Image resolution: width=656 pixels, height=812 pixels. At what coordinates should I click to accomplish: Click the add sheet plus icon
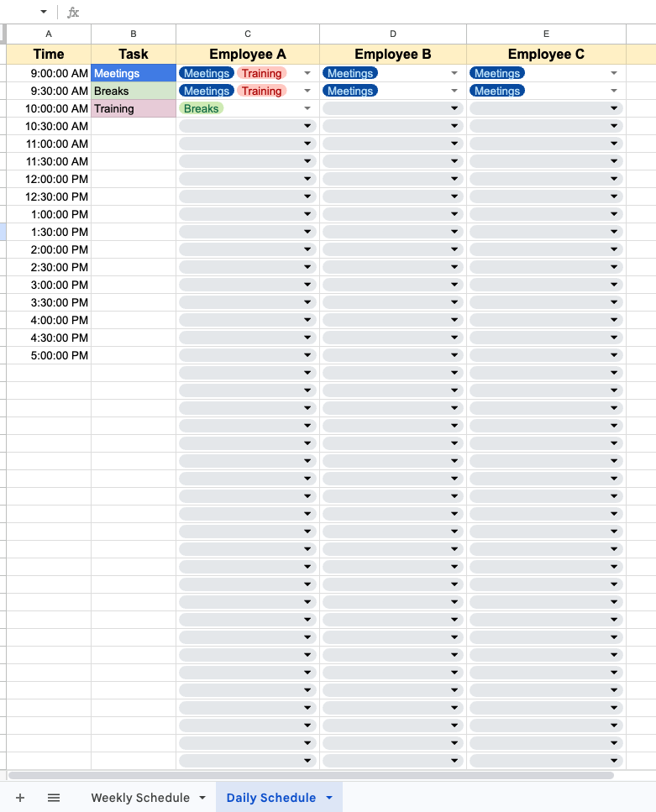pos(20,798)
